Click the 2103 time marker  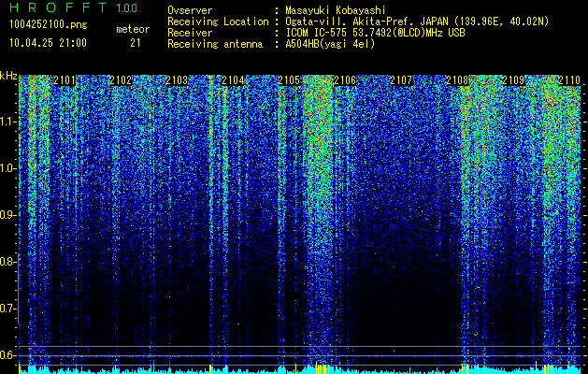177,80
